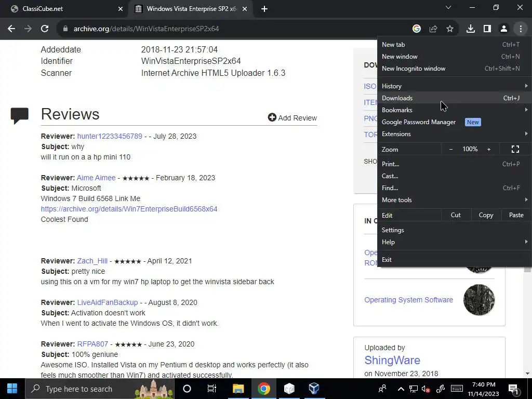Choose Print... from the menu
Viewport: 532px width, 399px height.
[x=454, y=164]
